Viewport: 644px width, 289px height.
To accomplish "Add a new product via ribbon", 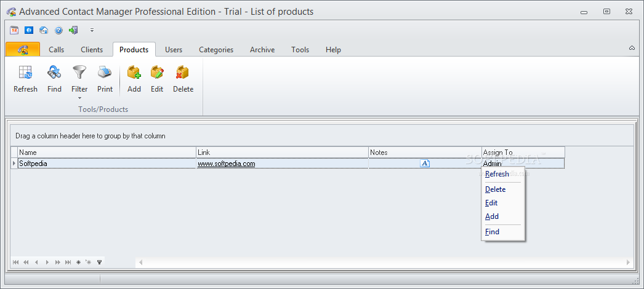I will [134, 73].
